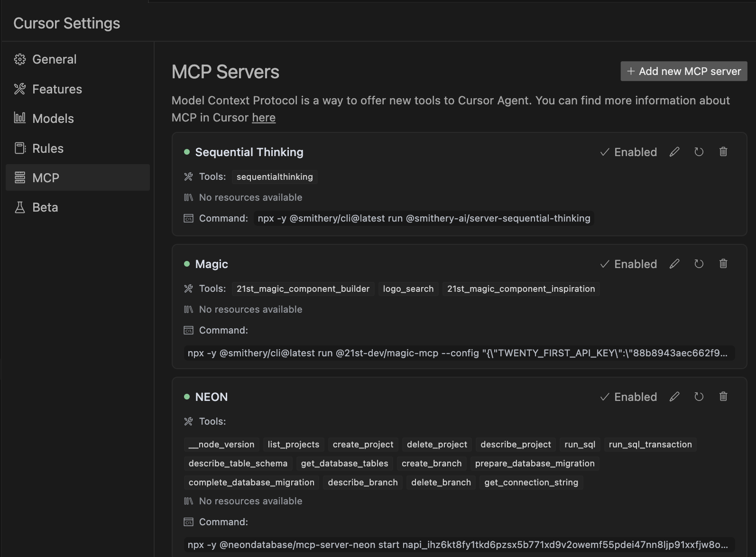The height and width of the screenshot is (557, 756).
Task: Toggle the Magic server Enabled state
Action: [629, 264]
